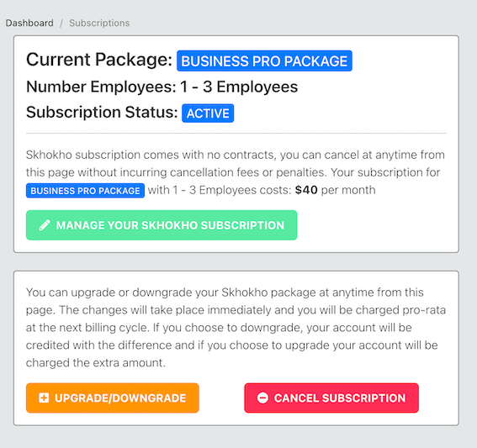Click the small Business Pro Package badge

click(x=85, y=191)
